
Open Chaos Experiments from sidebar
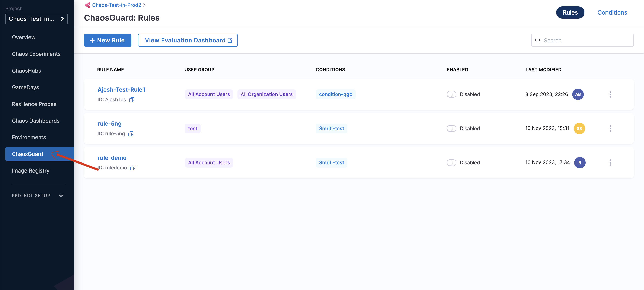(x=36, y=54)
